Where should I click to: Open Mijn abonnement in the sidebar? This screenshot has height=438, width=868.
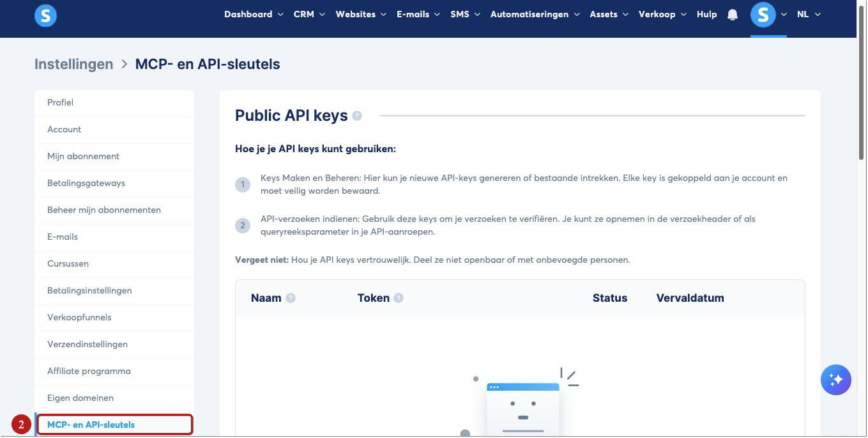114,156
